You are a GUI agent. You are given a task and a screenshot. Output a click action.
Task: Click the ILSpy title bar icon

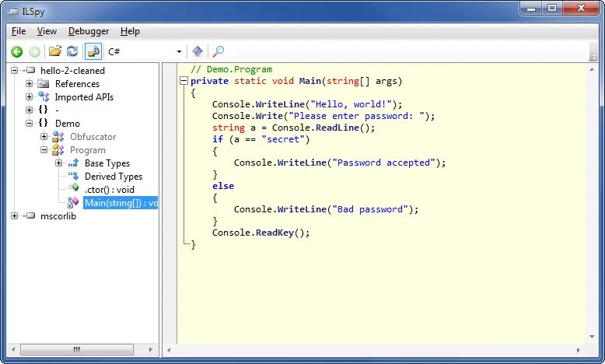pyautogui.click(x=12, y=12)
